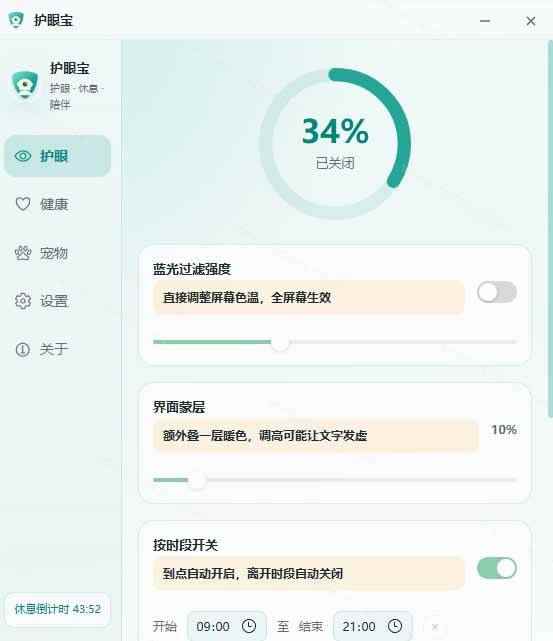
Task: Click the eye icon in sidebar
Action: pyautogui.click(x=23, y=156)
